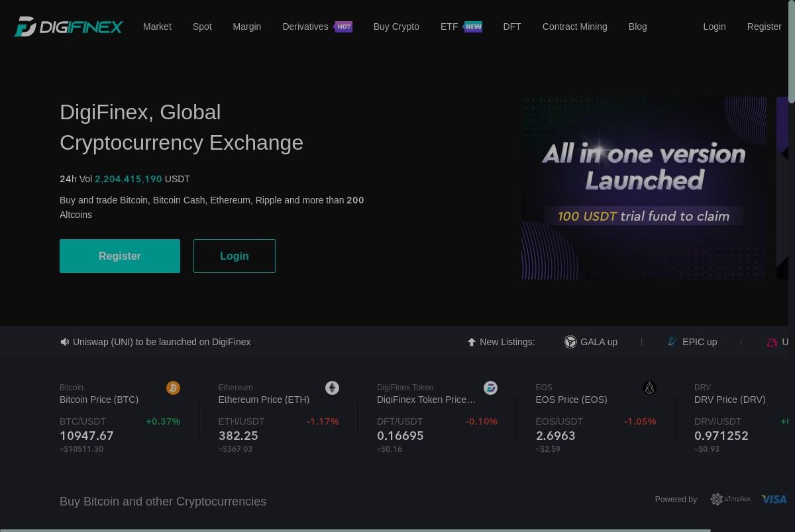795x532 pixels.
Task: Go to the Margin page
Action: [246, 27]
